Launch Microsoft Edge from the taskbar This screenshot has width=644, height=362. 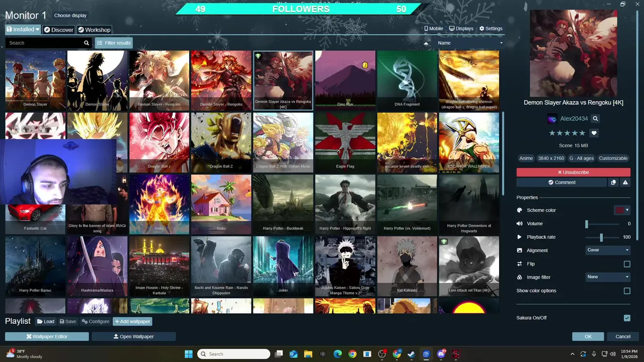click(338, 354)
